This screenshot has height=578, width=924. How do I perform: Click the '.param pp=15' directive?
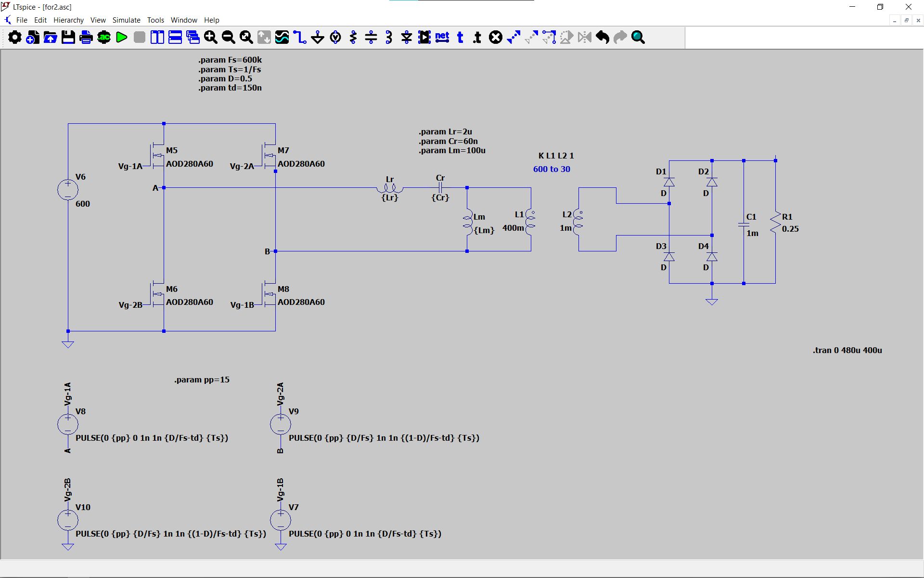[x=202, y=380]
